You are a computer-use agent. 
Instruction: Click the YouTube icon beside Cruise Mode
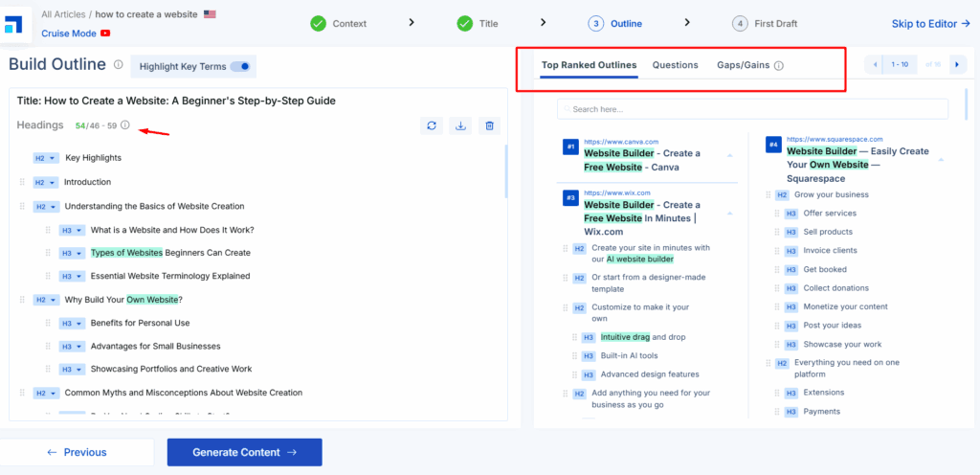click(x=106, y=34)
